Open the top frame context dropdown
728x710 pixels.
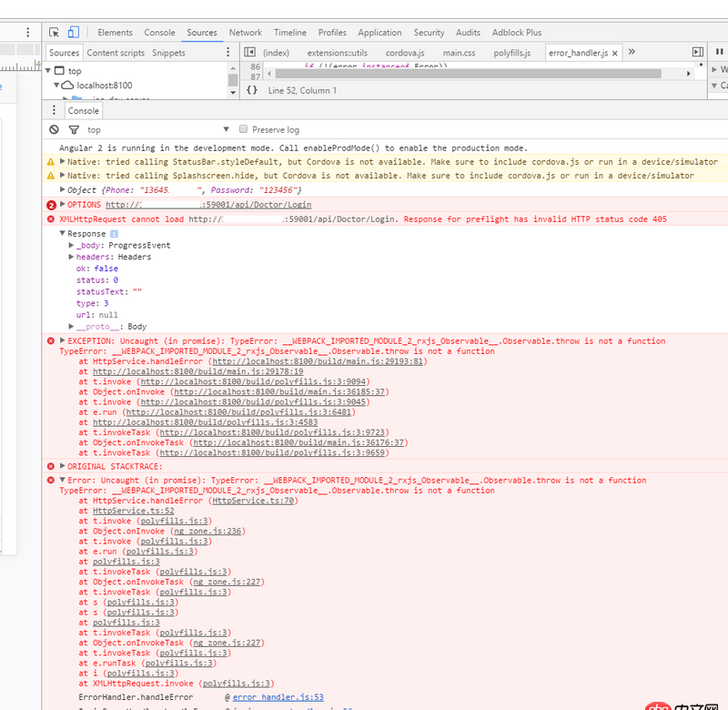(x=224, y=129)
